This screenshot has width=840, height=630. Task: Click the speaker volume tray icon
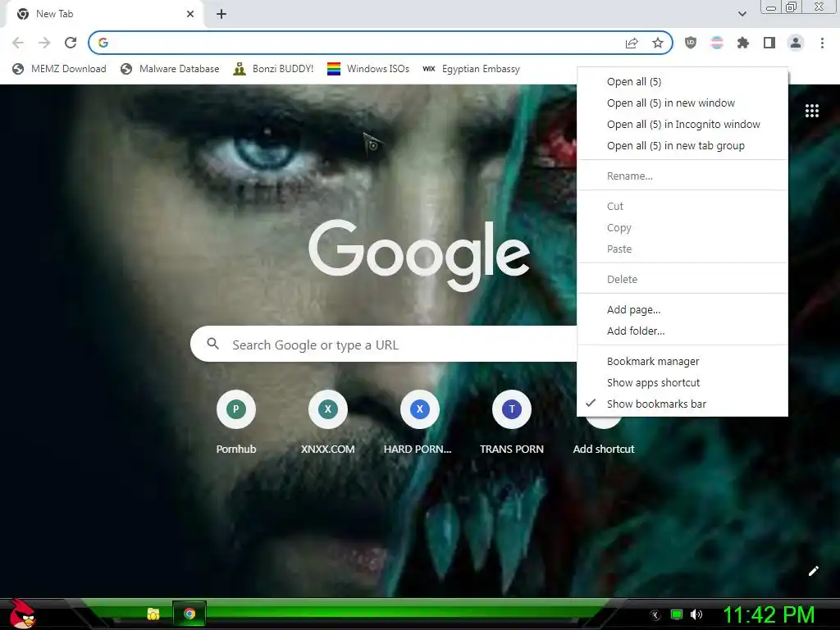pyautogui.click(x=696, y=614)
